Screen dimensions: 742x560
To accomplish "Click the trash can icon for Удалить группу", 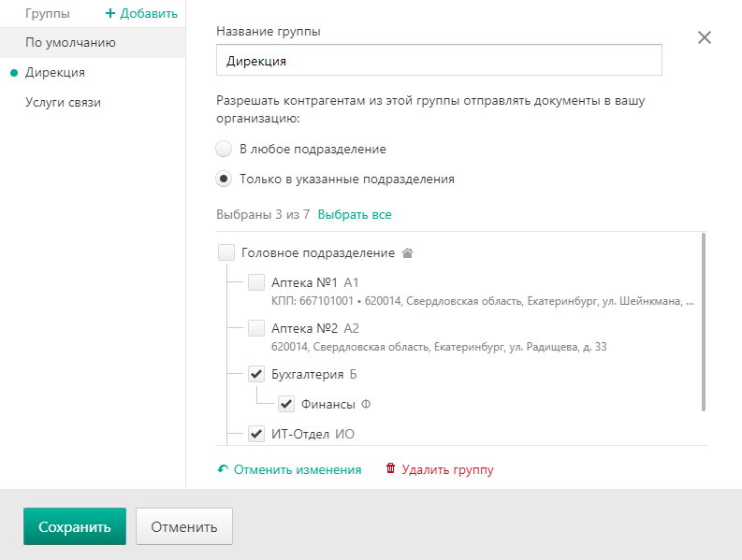I will (390, 468).
